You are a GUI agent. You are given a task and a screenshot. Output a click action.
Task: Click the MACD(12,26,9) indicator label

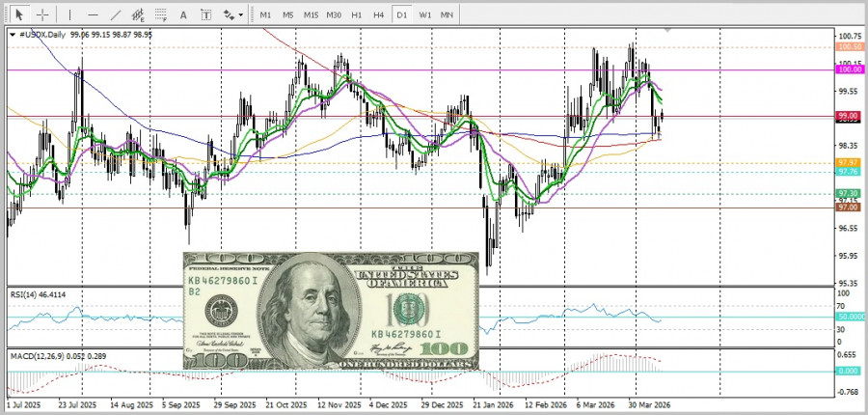tap(58, 356)
